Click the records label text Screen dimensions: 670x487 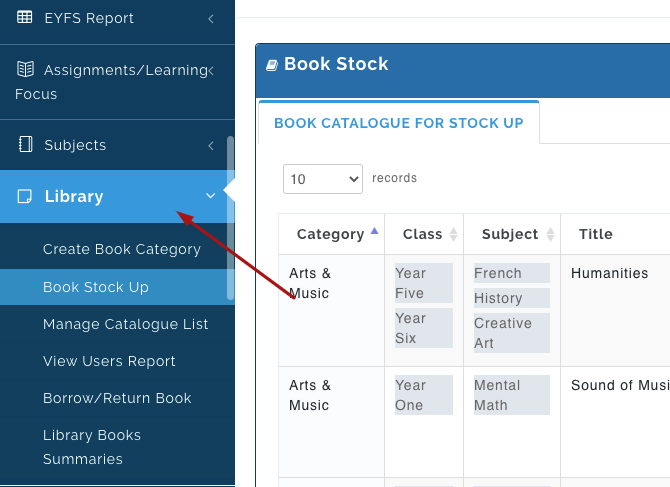[x=394, y=178]
